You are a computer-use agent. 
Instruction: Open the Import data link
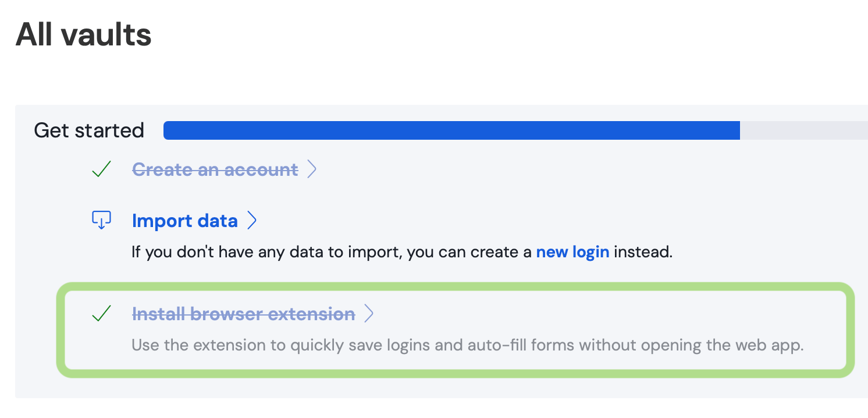pos(184,221)
